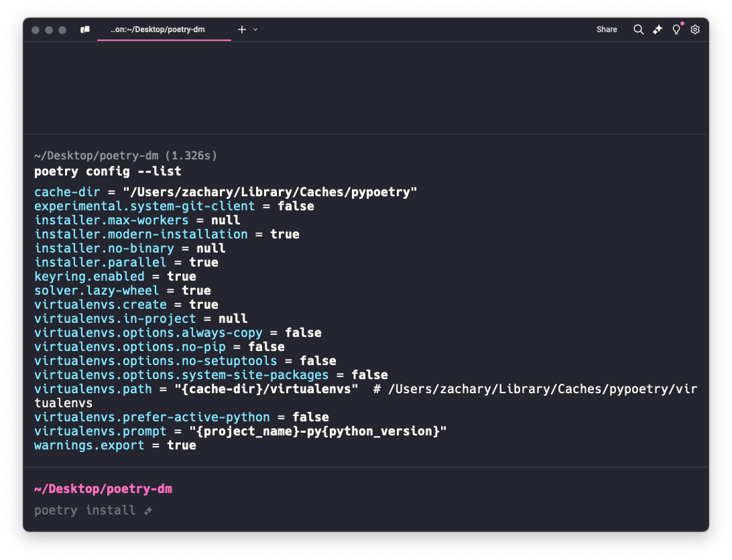Viewport: 732px width, 560px height.
Task: Click the keyring.enabled output line
Action: 115,277
